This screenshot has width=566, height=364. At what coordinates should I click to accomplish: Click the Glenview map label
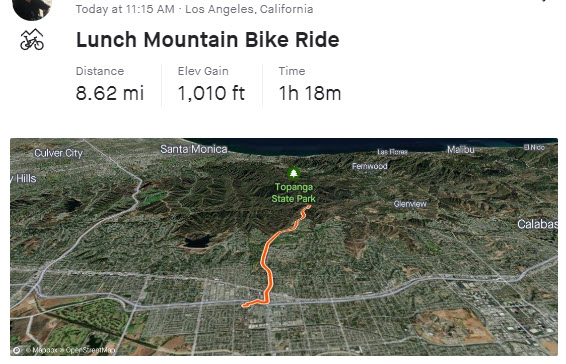point(410,204)
